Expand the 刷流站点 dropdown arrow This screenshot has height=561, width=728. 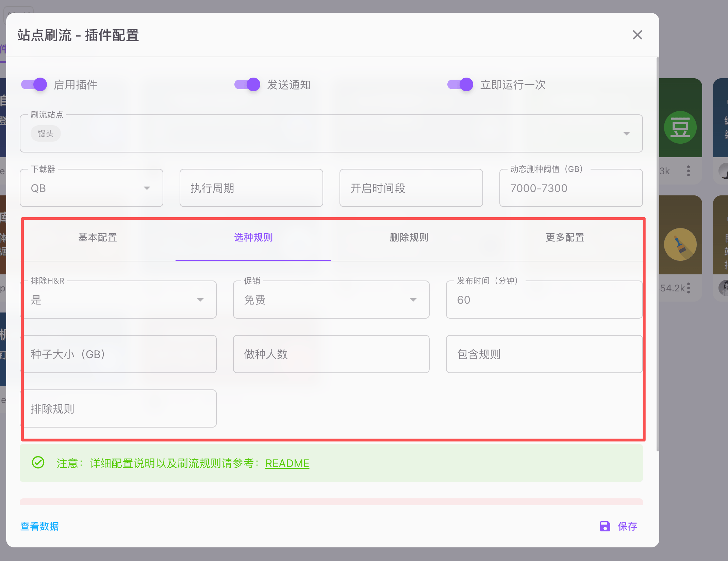pyautogui.click(x=626, y=133)
